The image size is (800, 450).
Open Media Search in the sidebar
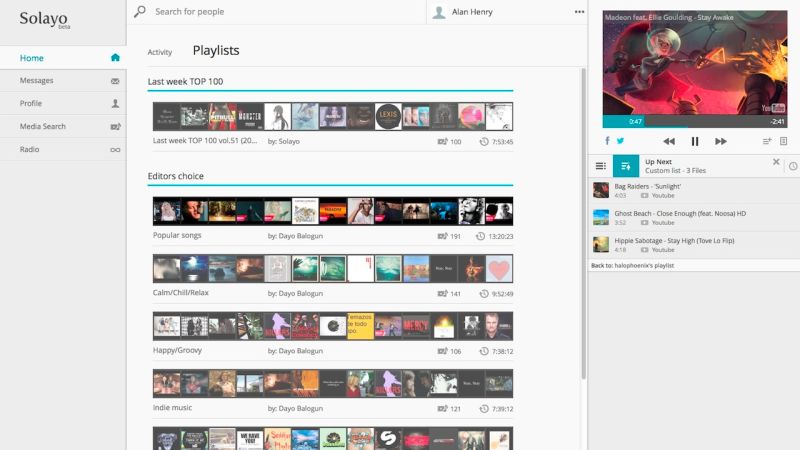63,126
